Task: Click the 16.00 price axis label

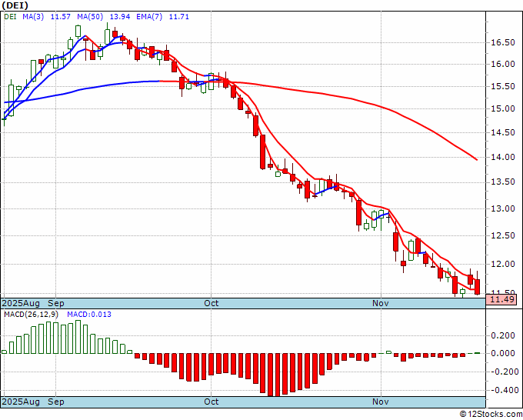Action: click(503, 64)
